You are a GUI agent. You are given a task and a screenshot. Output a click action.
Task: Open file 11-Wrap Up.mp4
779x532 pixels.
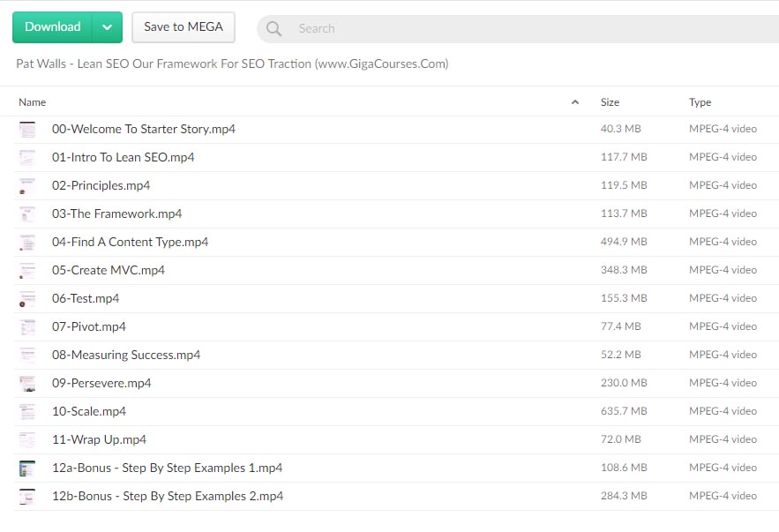[x=99, y=440]
